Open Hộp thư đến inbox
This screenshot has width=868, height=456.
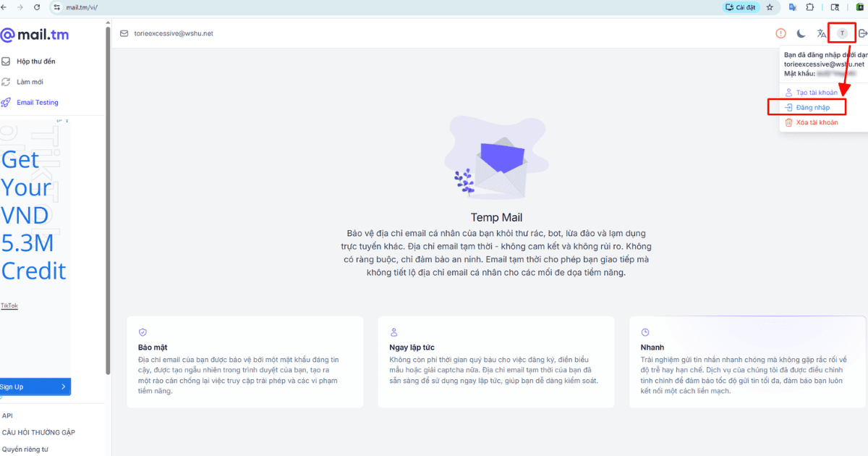35,62
